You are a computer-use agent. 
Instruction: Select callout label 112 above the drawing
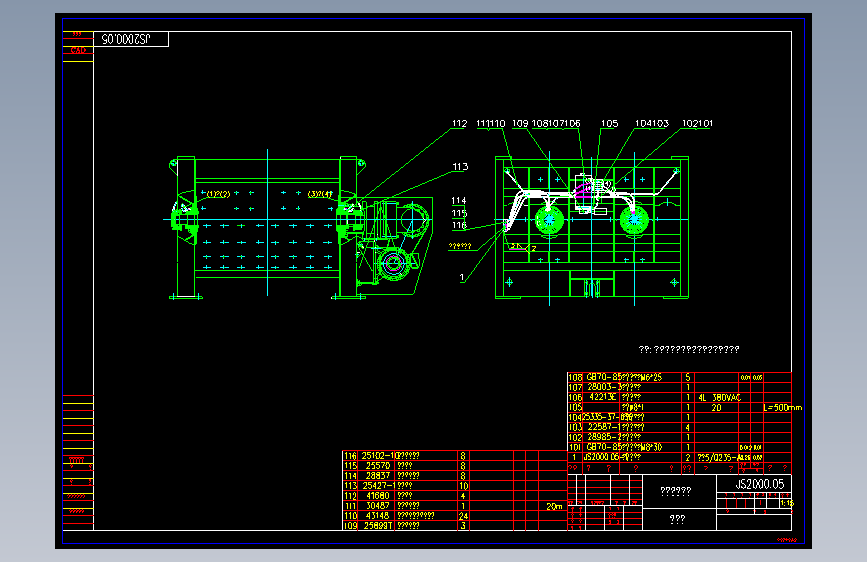(459, 123)
